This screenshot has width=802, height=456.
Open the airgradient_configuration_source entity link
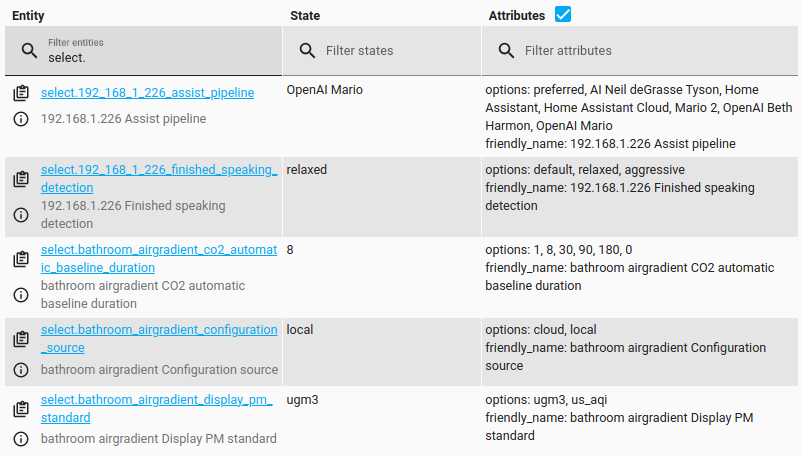tap(158, 330)
